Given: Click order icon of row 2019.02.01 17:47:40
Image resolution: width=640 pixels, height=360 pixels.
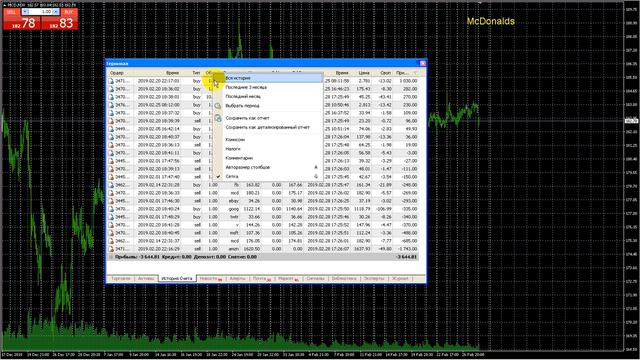Looking at the screenshot, I should pos(111,177).
